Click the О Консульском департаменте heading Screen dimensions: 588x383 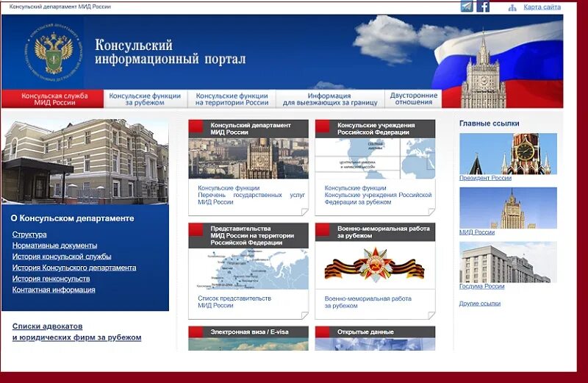point(72,218)
